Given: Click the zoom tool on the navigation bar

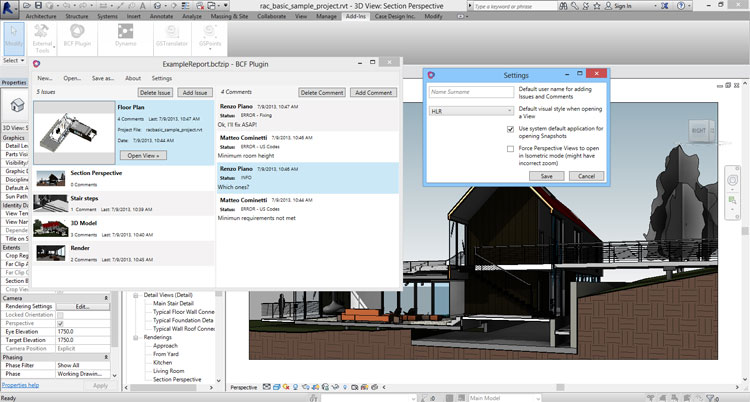Looking at the screenshot, I should 732,200.
